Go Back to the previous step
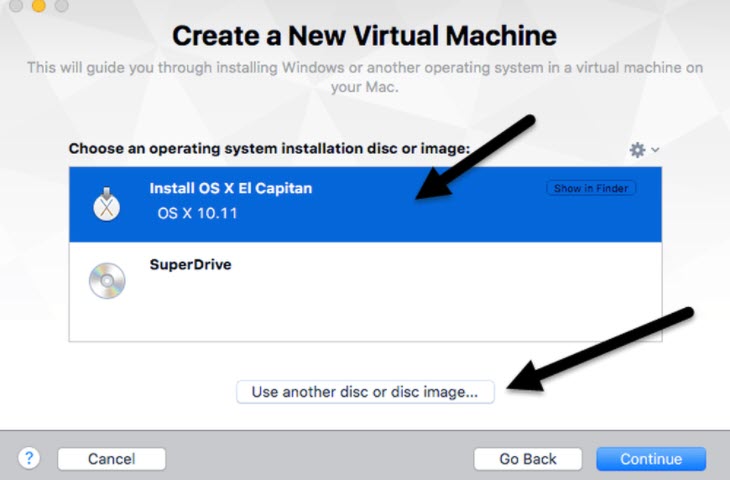The width and height of the screenshot is (730, 480). [527, 459]
